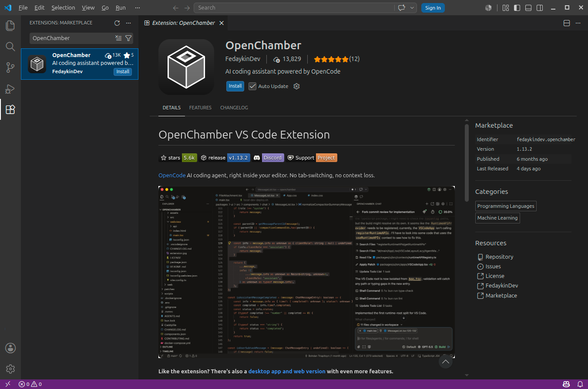Select the Extensions view icon
The image size is (588, 389).
10,109
